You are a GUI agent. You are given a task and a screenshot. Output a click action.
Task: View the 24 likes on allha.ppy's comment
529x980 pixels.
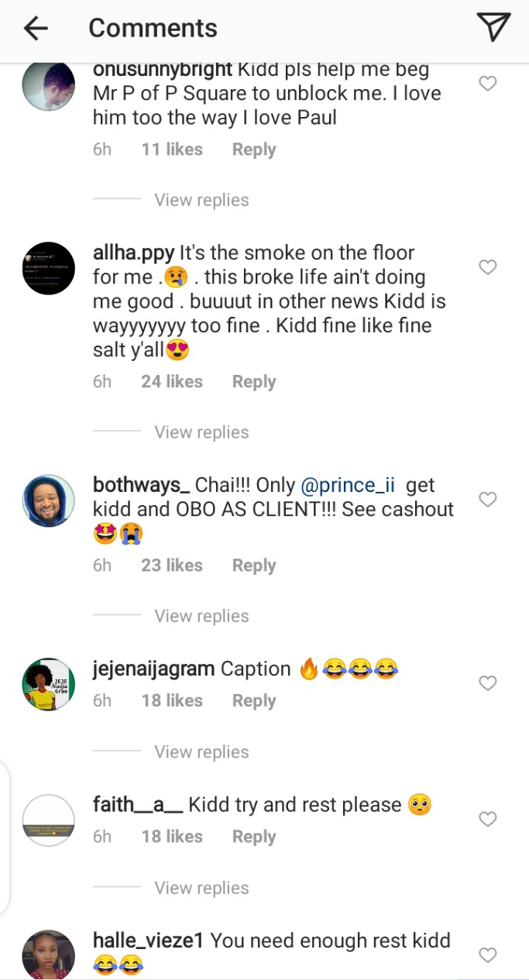click(x=171, y=382)
